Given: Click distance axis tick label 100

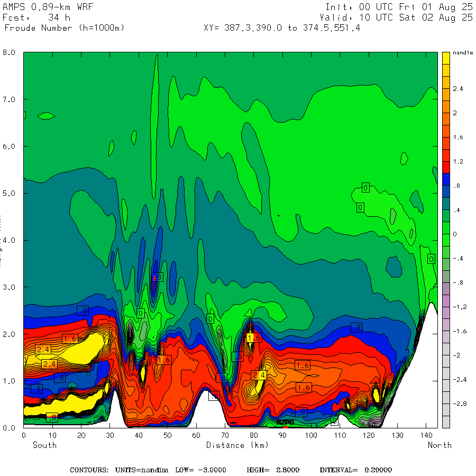Looking at the screenshot, I should (311, 435).
